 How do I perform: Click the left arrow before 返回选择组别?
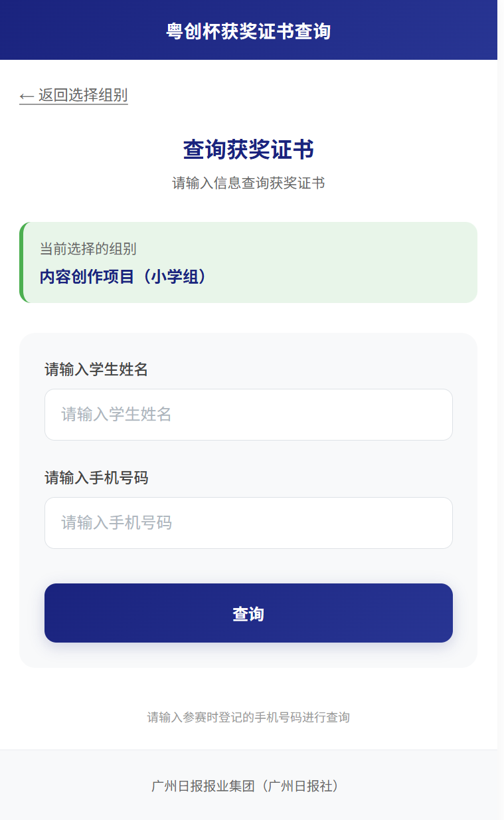27,96
